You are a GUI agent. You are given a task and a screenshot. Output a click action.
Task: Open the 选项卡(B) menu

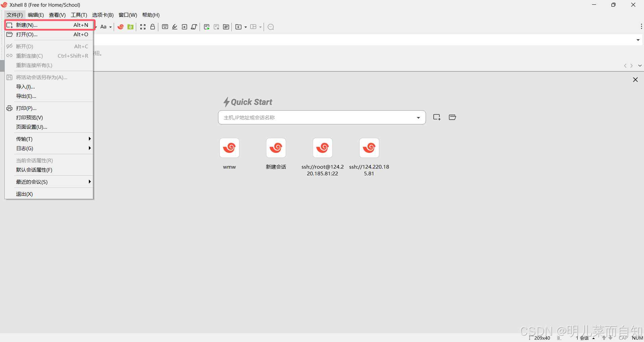[103, 15]
